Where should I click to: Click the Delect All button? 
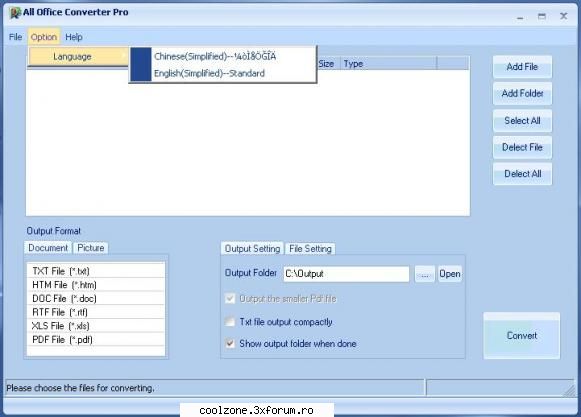pos(522,174)
